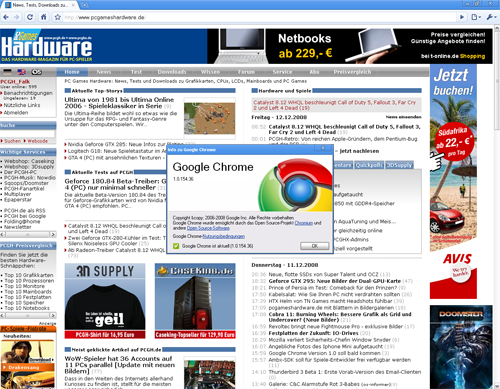Viewport: 500px width, 389px height.
Task: Click the Netbooks ab 229 € banner
Action: [350, 46]
